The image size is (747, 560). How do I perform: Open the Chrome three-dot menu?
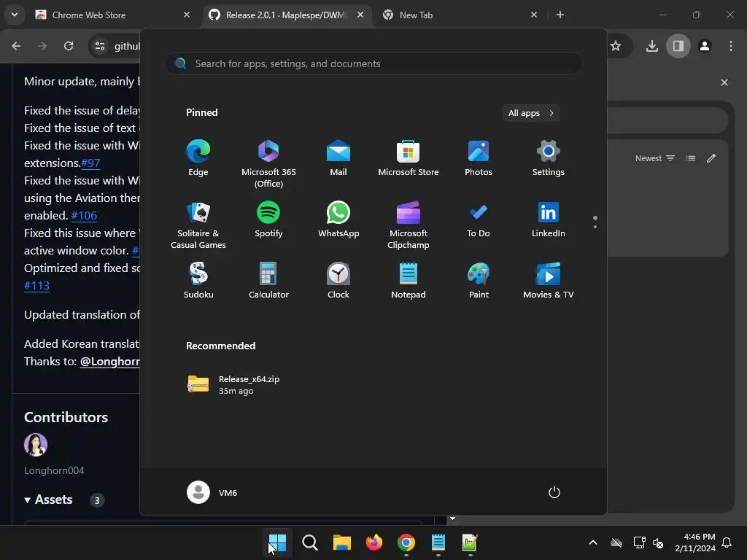[731, 46]
